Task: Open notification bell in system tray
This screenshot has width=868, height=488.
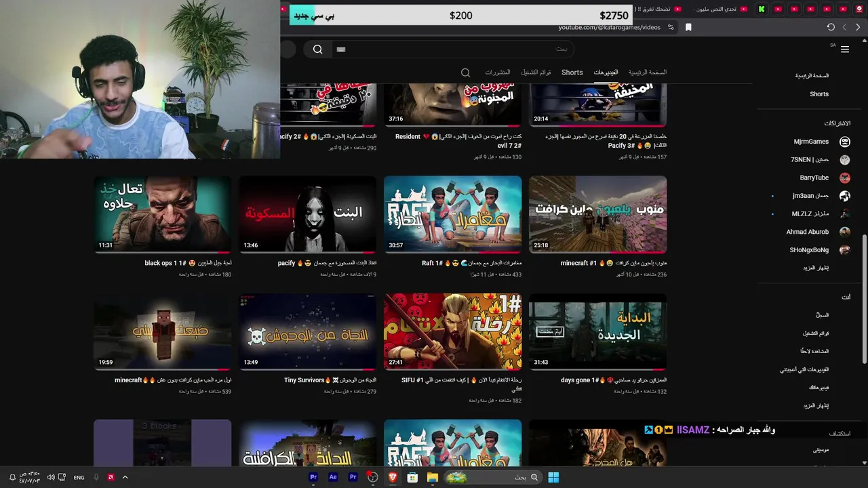Action: tap(12, 477)
